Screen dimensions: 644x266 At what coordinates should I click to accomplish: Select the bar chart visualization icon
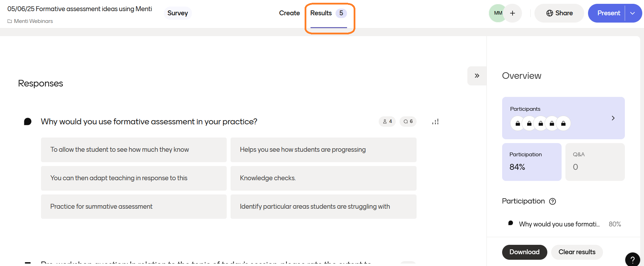pyautogui.click(x=435, y=122)
